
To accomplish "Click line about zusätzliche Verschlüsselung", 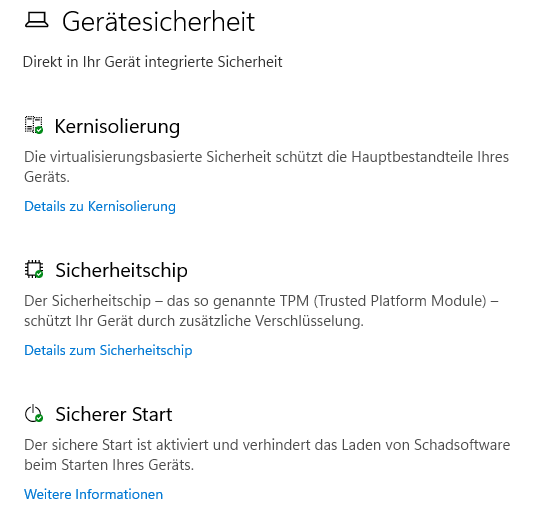I will click(194, 321).
